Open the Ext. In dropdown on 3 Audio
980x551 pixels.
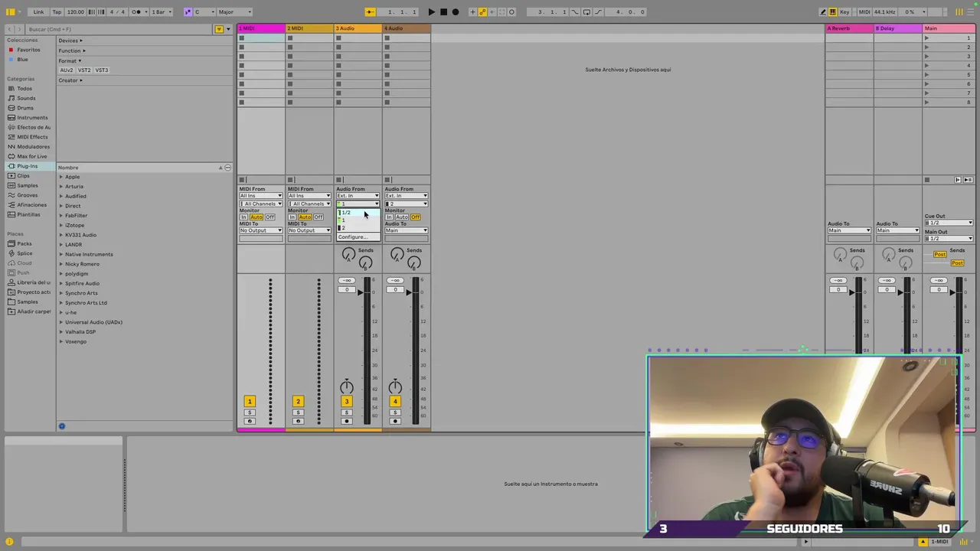(358, 196)
